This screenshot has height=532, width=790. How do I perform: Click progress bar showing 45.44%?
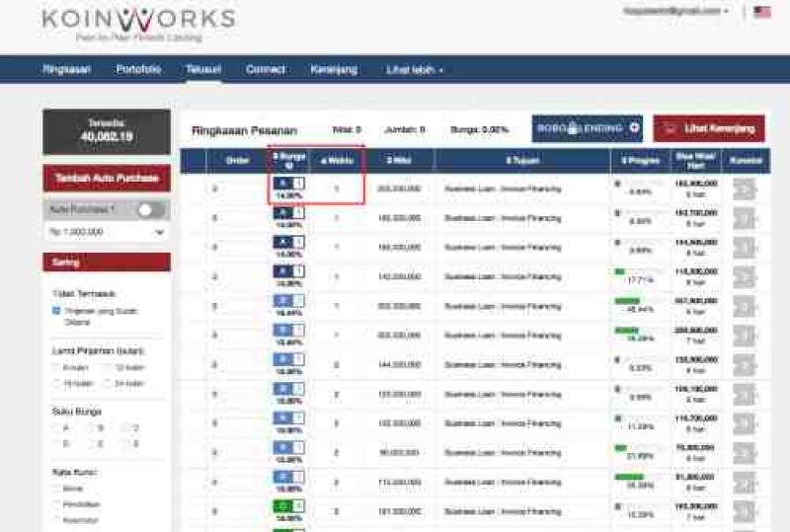coord(640,301)
